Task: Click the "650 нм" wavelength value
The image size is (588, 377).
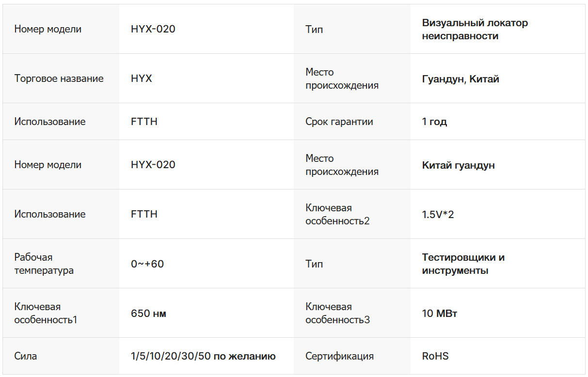Action: pyautogui.click(x=148, y=314)
